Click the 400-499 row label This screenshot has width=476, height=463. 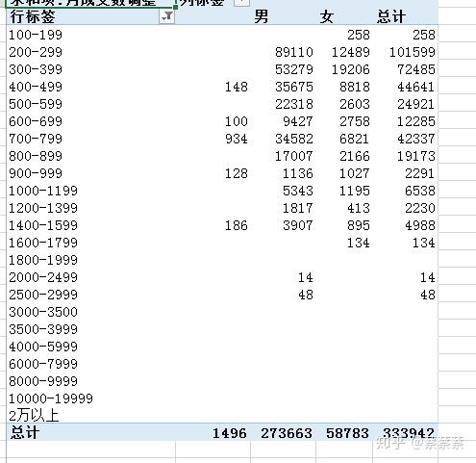point(36,87)
